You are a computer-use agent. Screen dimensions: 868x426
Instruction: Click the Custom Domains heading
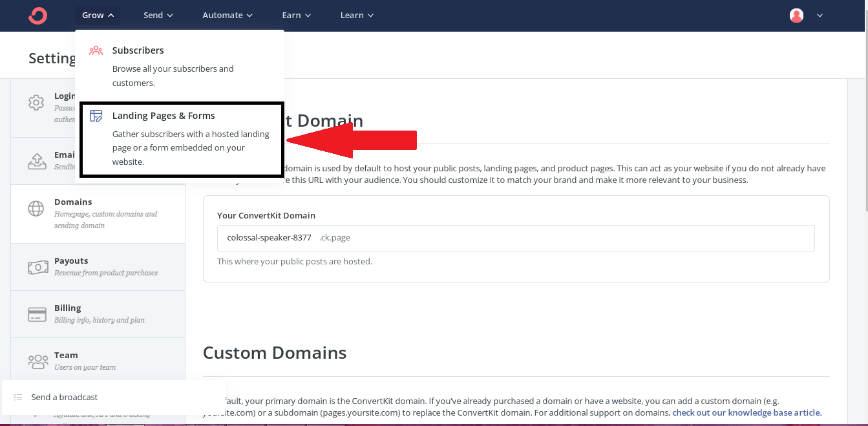pyautogui.click(x=275, y=352)
